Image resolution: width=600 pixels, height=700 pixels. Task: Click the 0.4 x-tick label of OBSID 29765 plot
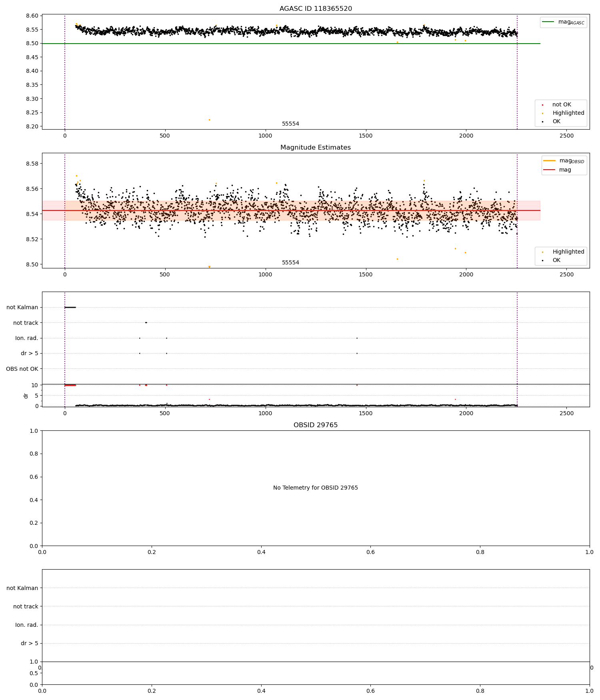coord(261,552)
